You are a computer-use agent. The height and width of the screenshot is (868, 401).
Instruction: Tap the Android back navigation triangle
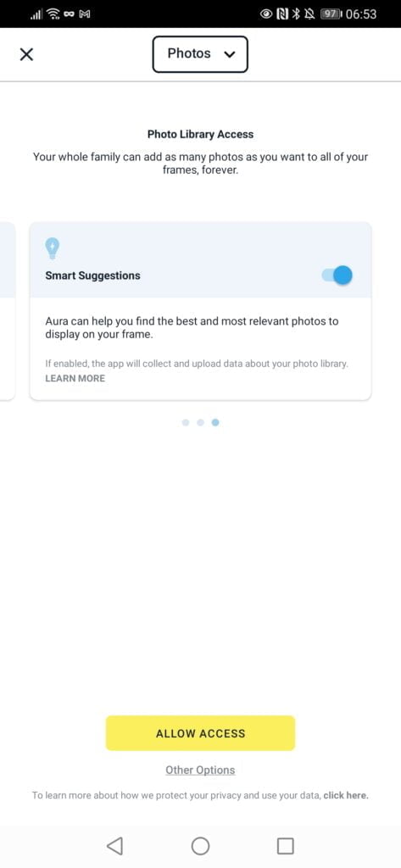pos(114,845)
